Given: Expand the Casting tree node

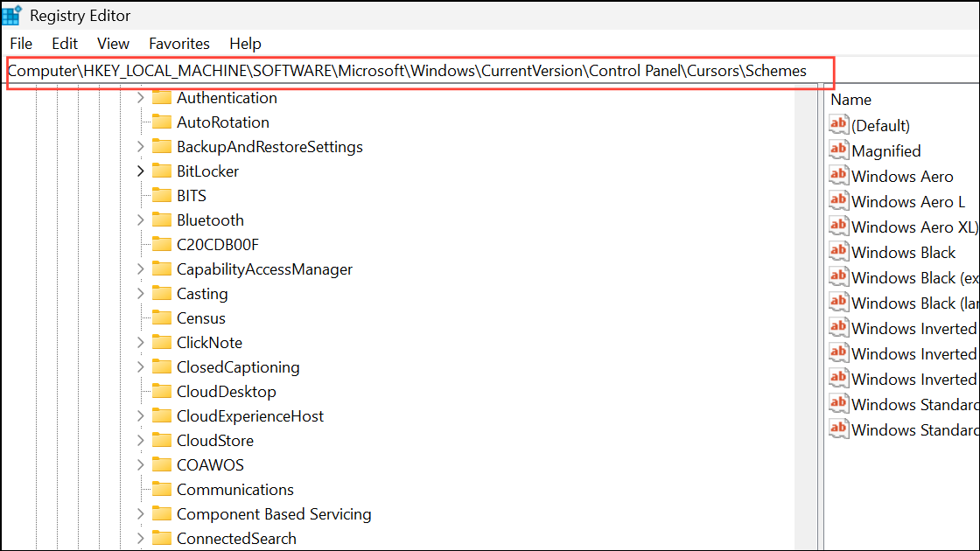Looking at the screenshot, I should (141, 294).
